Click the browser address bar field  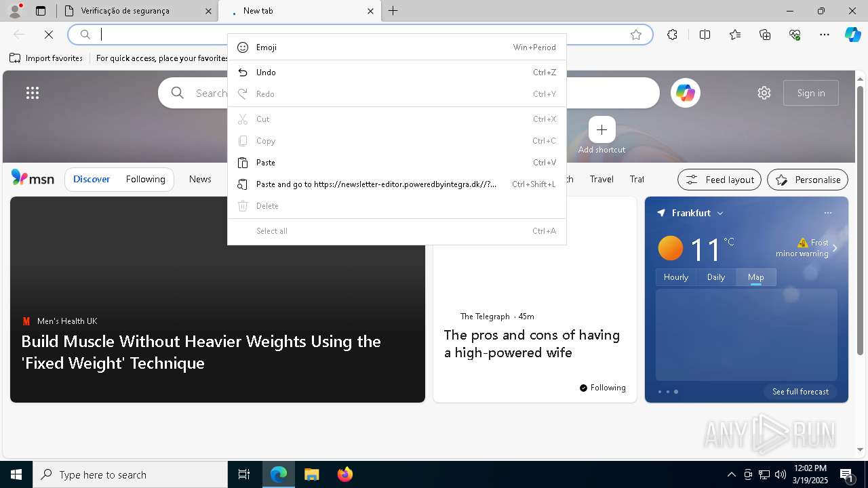click(x=359, y=35)
